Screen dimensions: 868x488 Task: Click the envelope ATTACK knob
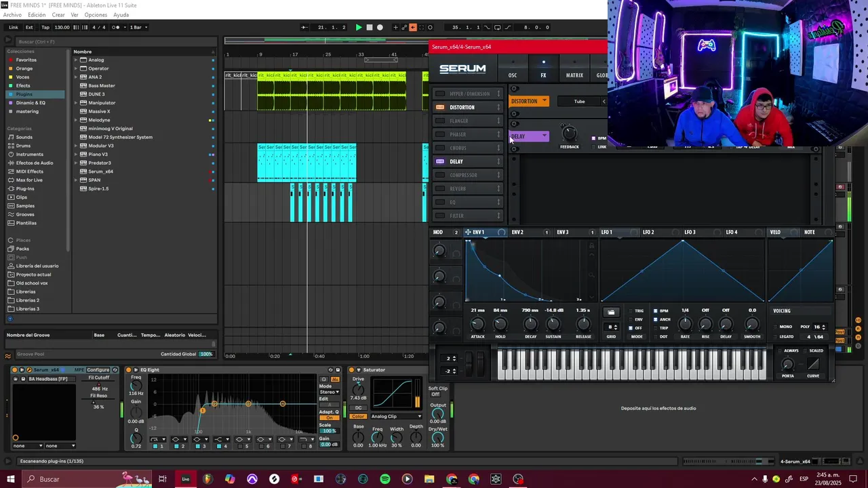pos(477,324)
